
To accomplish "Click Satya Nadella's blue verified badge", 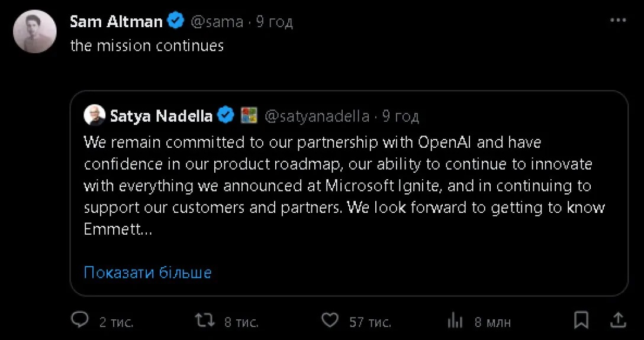I will pyautogui.click(x=226, y=116).
